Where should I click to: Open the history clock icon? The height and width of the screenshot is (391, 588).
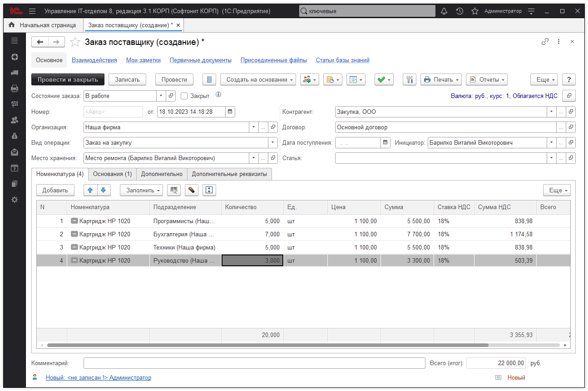tap(460, 11)
